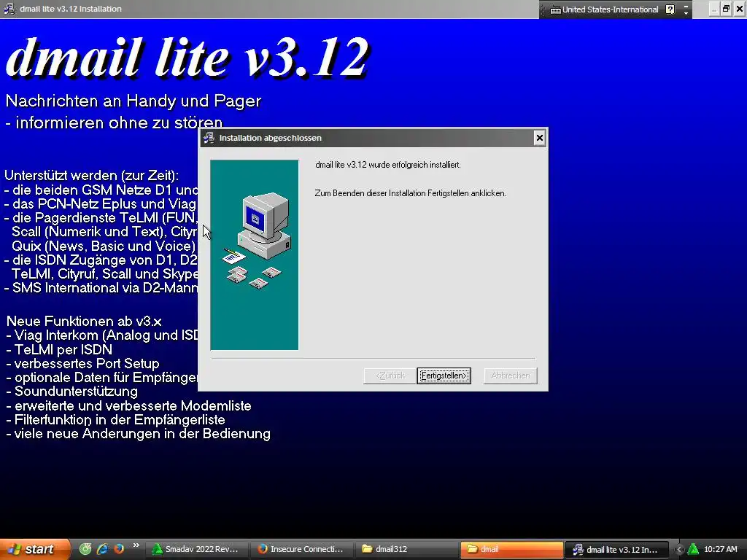Click the 'dmail lite v3.12' headline
The height and width of the screenshot is (560, 747).
coord(187,58)
